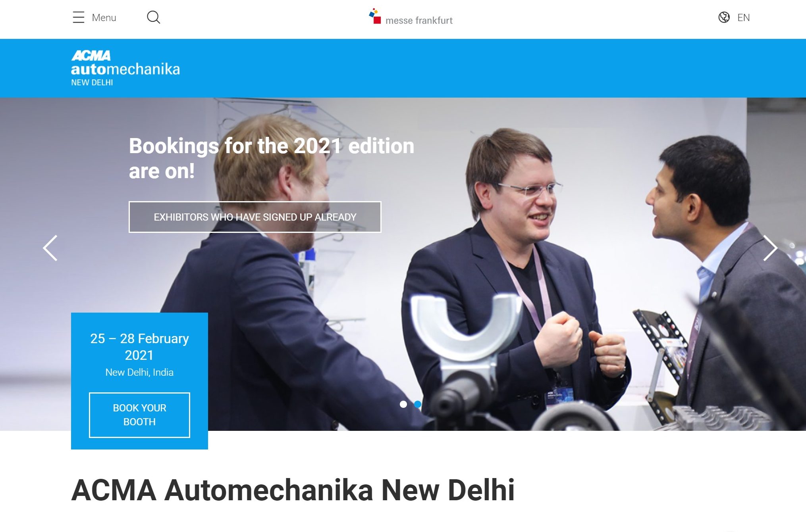This screenshot has height=532, width=806.
Task: Click the search magnifier icon
Action: coord(153,17)
